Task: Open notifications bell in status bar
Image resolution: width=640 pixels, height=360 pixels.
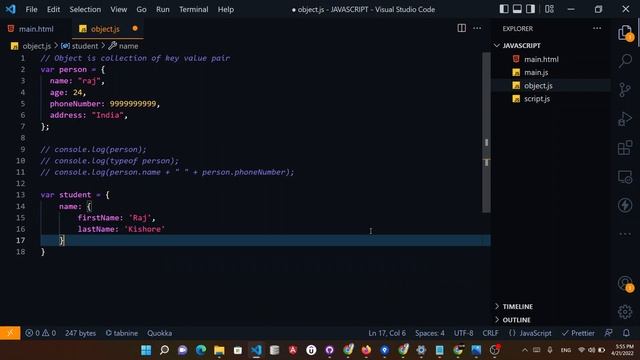Action: tap(626, 333)
